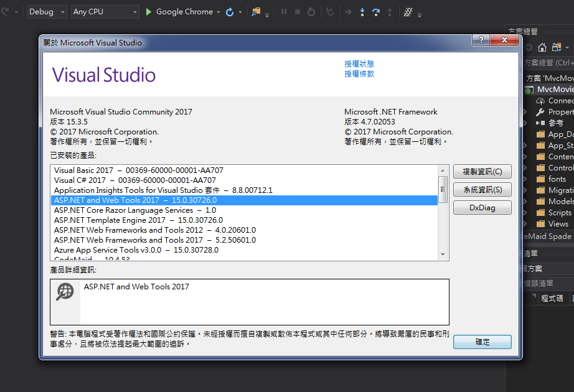Open the 授權狀態 license status link
Viewport: 574px width, 392px height.
pyautogui.click(x=359, y=63)
